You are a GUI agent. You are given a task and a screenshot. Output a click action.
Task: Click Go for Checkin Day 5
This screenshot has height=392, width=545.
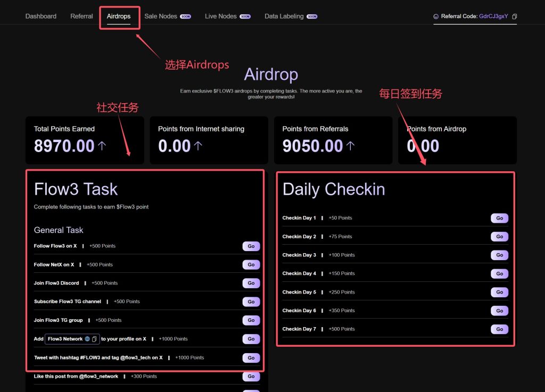tap(499, 292)
